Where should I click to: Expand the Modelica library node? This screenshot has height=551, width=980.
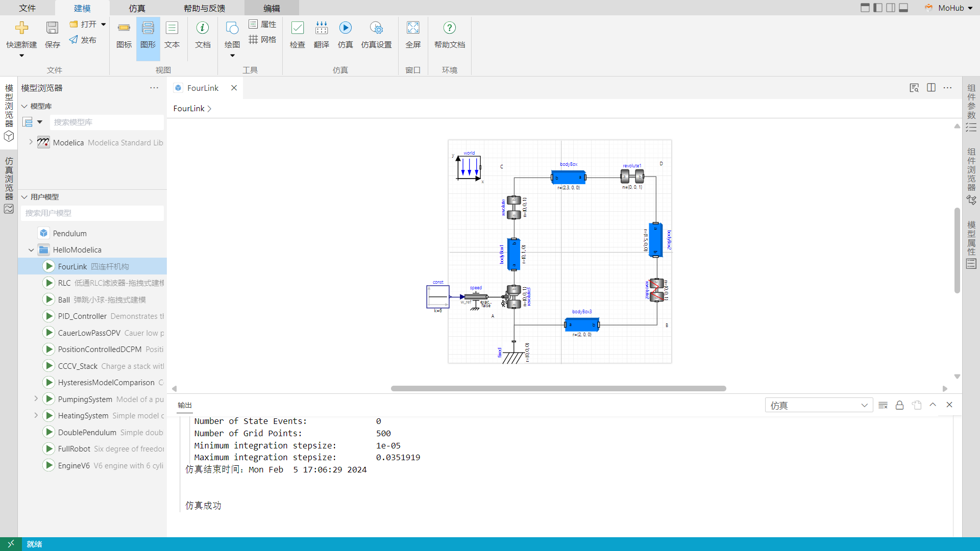tap(31, 142)
